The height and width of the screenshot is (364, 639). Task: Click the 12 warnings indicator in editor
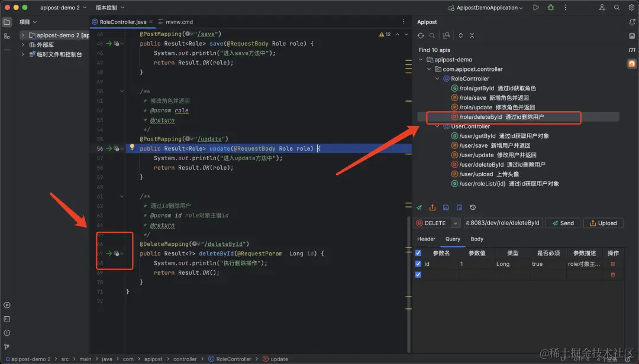pyautogui.click(x=385, y=35)
